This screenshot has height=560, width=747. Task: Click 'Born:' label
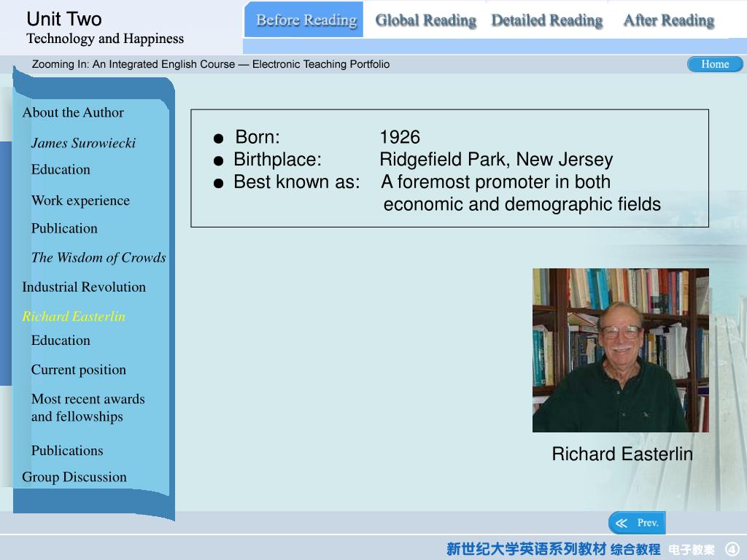pos(258,137)
